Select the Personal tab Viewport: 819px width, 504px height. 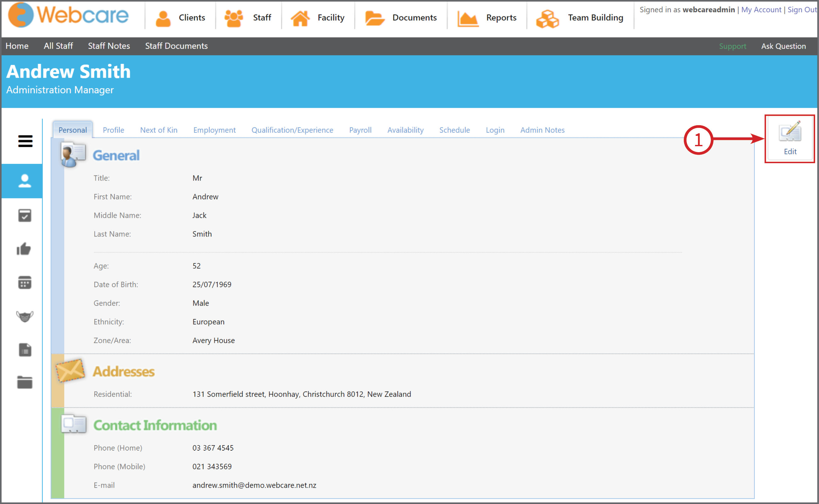73,130
